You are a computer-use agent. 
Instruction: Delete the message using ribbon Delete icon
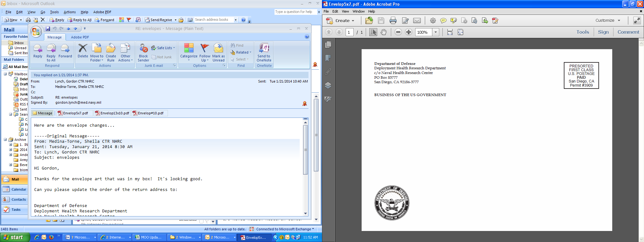83,51
